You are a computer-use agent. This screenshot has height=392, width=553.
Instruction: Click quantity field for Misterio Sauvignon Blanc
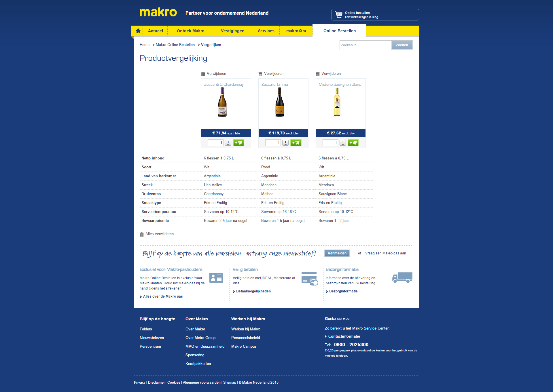coord(330,143)
